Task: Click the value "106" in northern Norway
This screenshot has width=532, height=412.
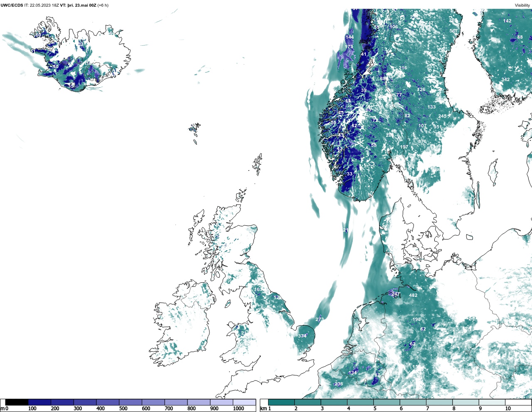Action: 394,27
